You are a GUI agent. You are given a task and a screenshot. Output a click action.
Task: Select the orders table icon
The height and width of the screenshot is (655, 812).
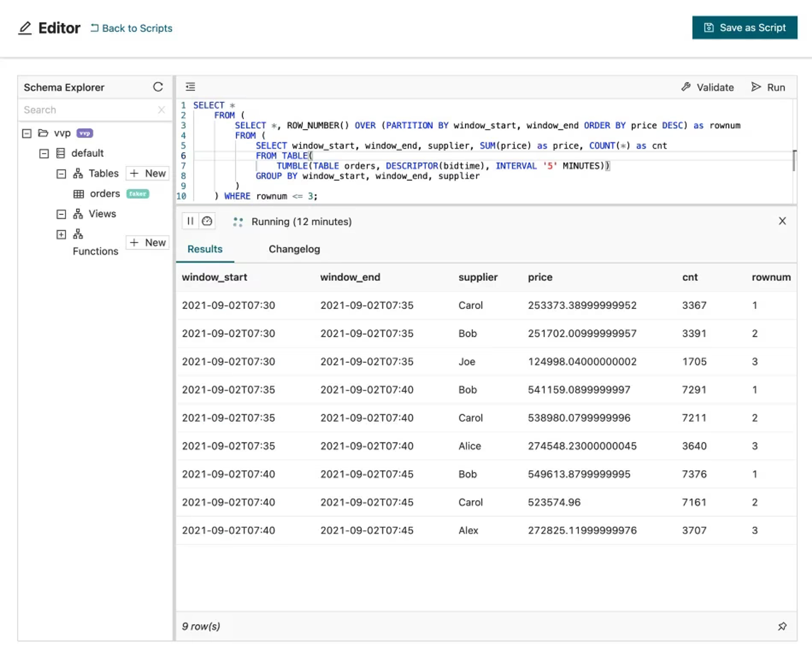pyautogui.click(x=78, y=194)
